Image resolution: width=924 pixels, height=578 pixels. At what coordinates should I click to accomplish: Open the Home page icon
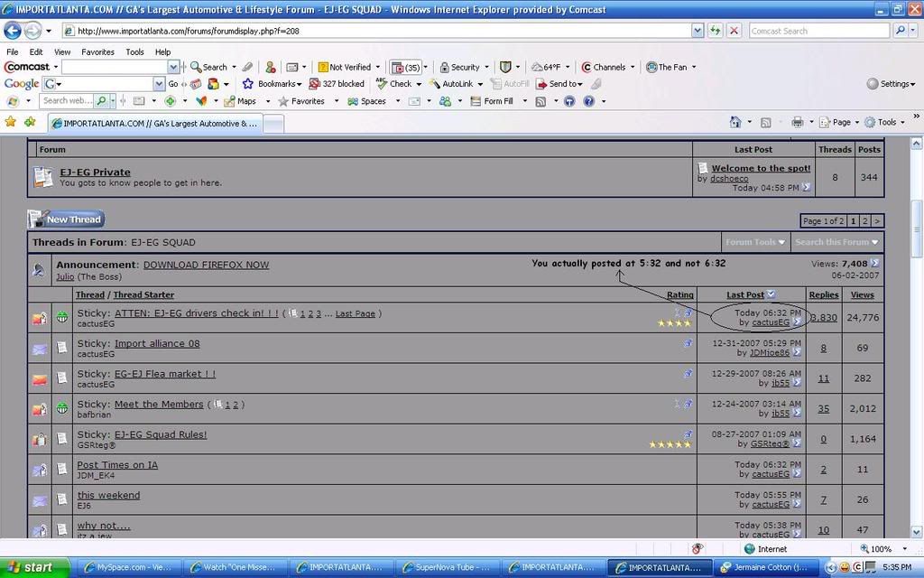(x=735, y=122)
